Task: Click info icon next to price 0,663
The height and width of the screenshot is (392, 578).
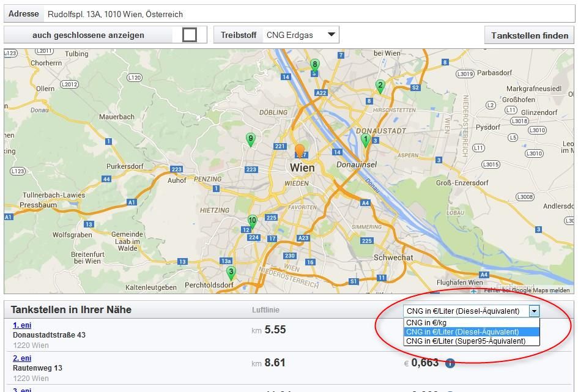Action: 450,363
